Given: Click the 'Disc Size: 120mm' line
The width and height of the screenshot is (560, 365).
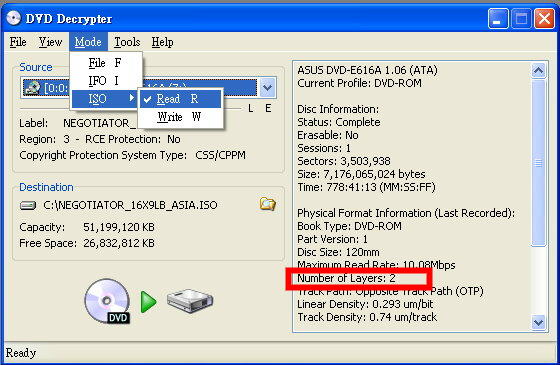Looking at the screenshot, I should pyautogui.click(x=338, y=252).
